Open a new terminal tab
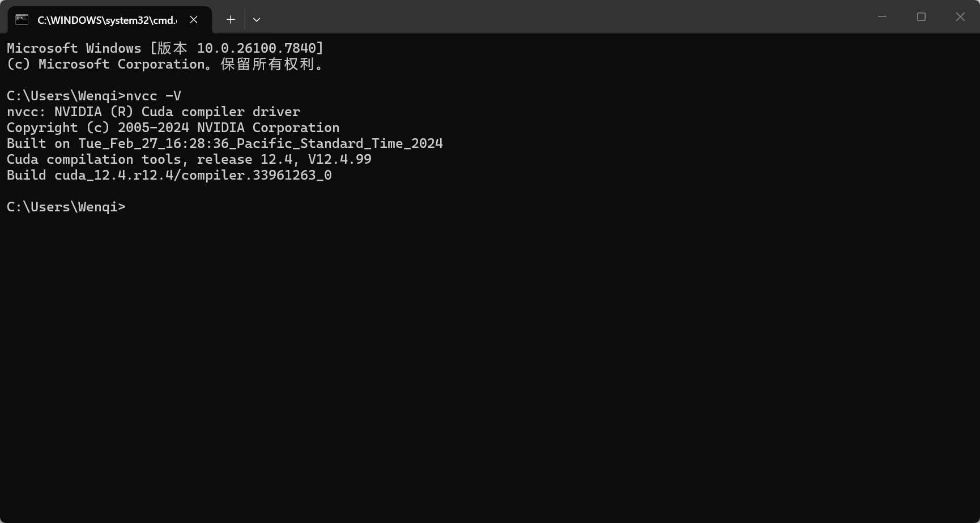The image size is (980, 523). (231, 20)
